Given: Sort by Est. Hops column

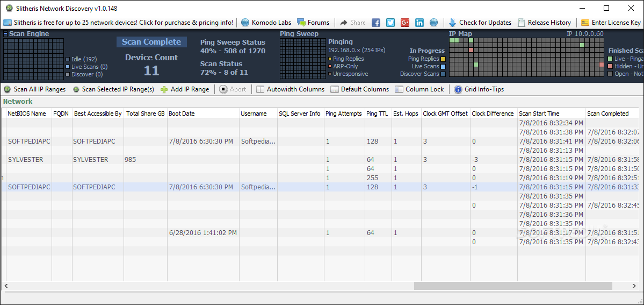Looking at the screenshot, I should click(406, 114).
